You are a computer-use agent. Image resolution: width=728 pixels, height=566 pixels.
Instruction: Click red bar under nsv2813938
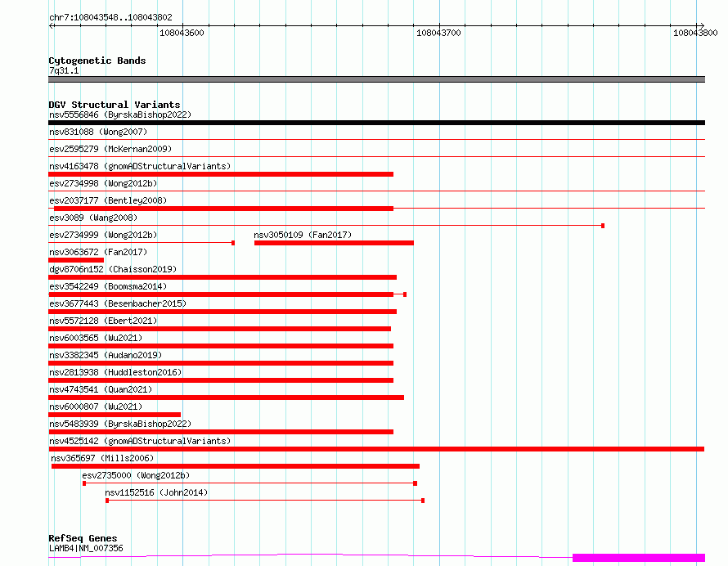pos(221,380)
